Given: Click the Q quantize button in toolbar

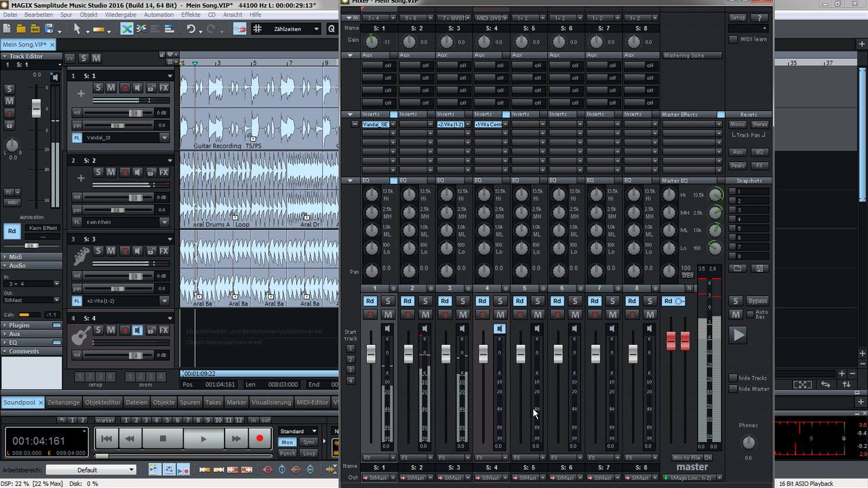Looking at the screenshot, I should coord(332,29).
